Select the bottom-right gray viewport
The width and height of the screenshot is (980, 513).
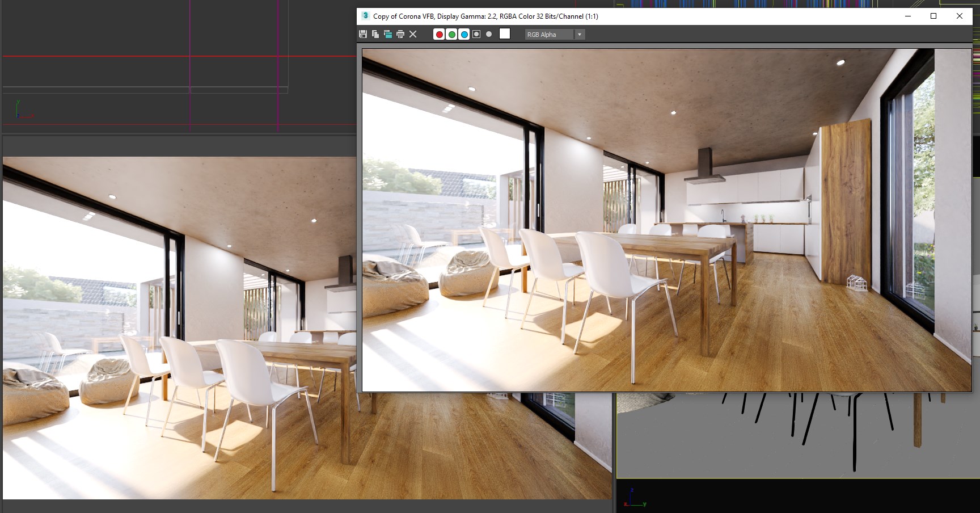pos(794,443)
